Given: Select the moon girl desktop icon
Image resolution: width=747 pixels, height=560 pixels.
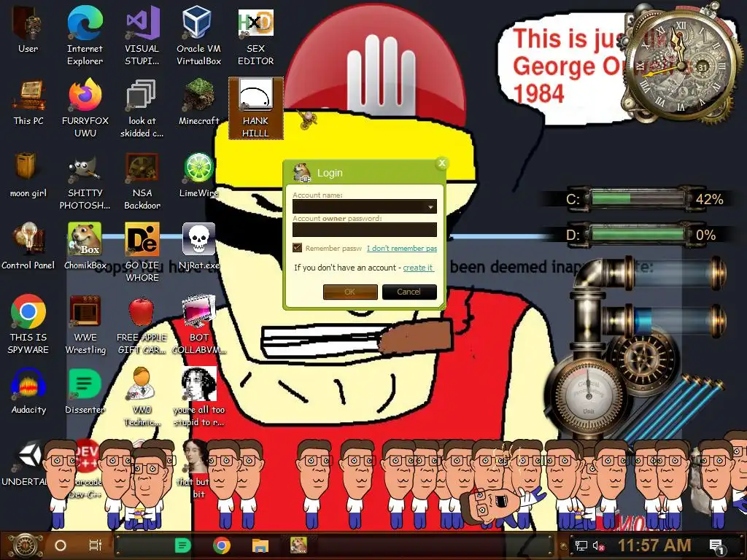Looking at the screenshot, I should pyautogui.click(x=28, y=175).
